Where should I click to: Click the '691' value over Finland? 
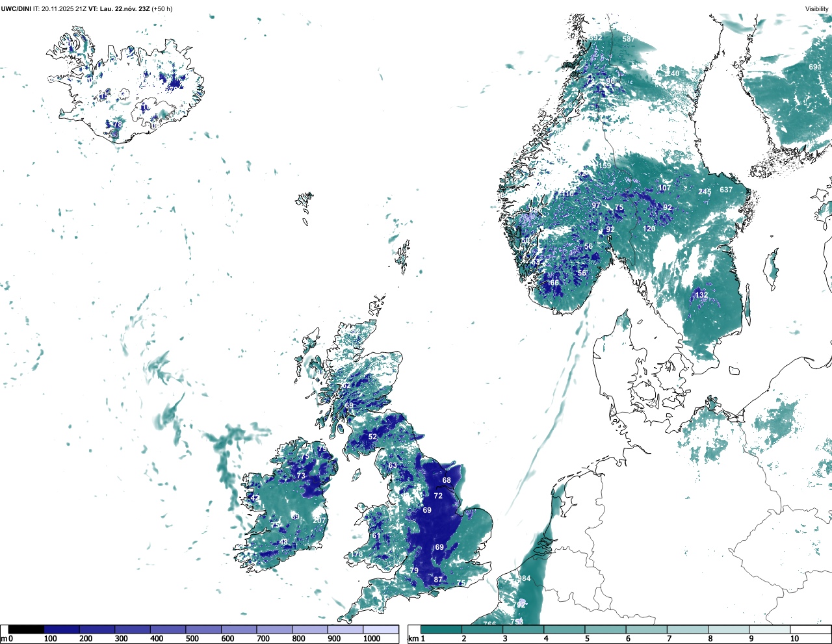[x=815, y=67]
